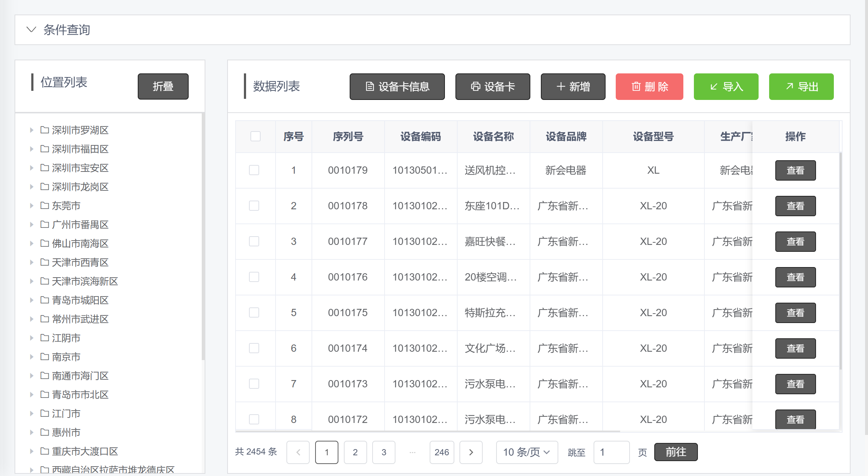This screenshot has width=868, height=476.
Task: Click 查看 for device 0010178
Action: coord(795,206)
